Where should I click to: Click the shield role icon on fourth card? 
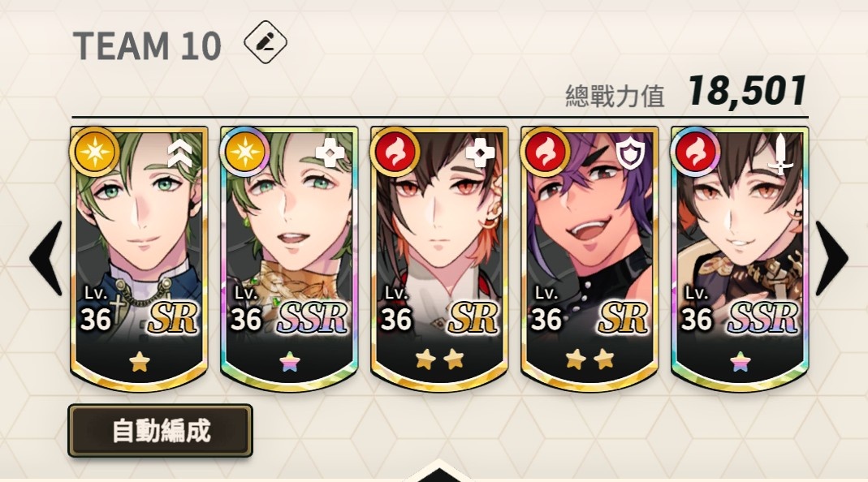click(x=631, y=154)
